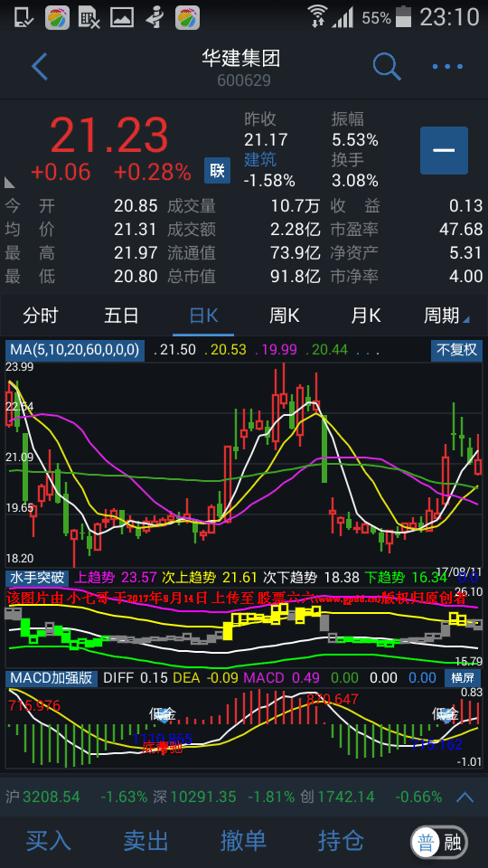Screen dimensions: 488x868
Task: Tap 卖出 to sell
Action: coord(146,841)
